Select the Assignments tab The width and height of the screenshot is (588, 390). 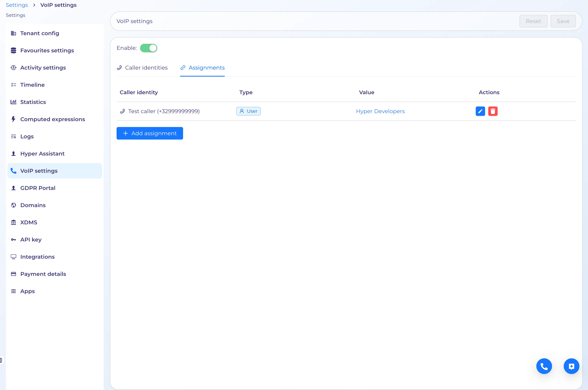click(x=202, y=68)
